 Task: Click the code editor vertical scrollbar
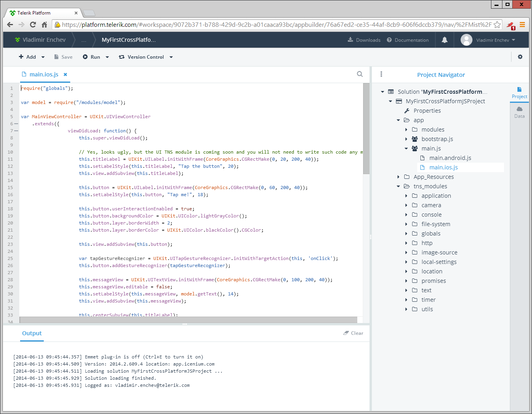366,129
